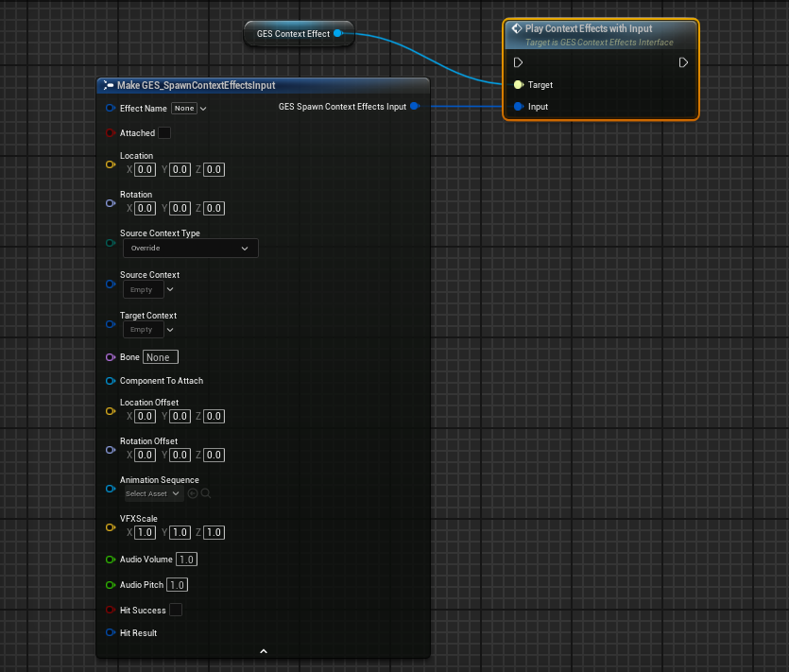The height and width of the screenshot is (672, 789).
Task: Open the Source Context Type dropdown
Action: (191, 249)
